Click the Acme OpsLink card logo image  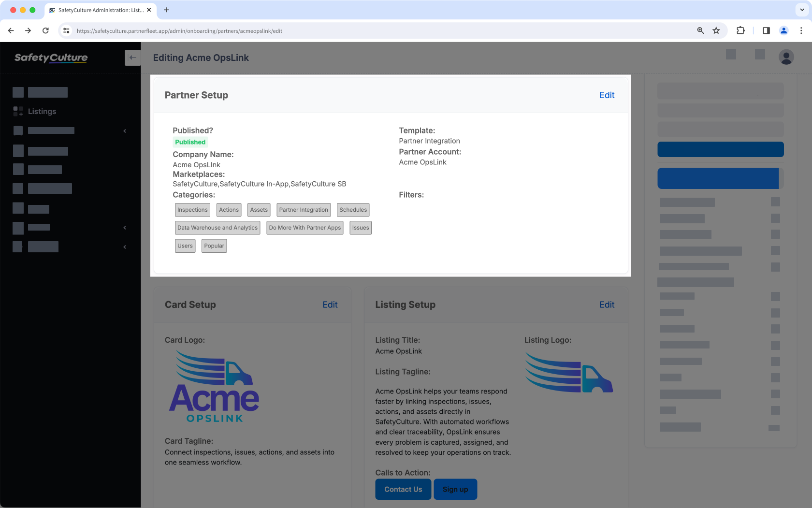click(214, 387)
